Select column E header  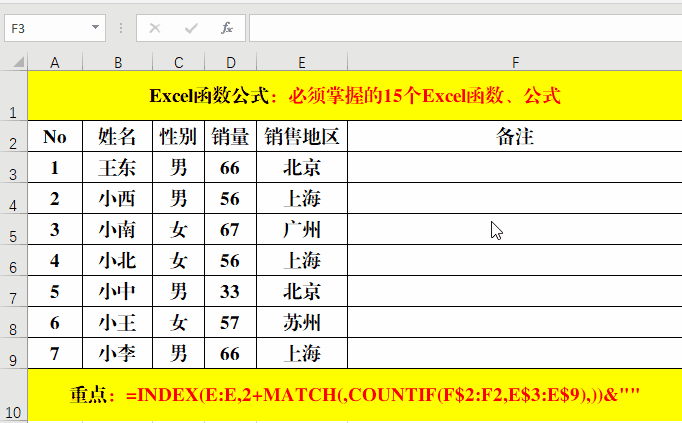pos(302,63)
